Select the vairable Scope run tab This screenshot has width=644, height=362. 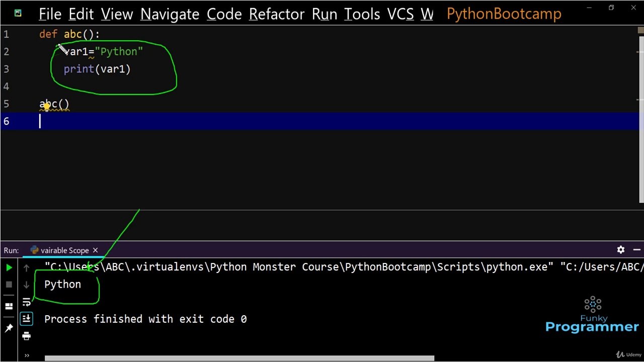[x=64, y=250]
